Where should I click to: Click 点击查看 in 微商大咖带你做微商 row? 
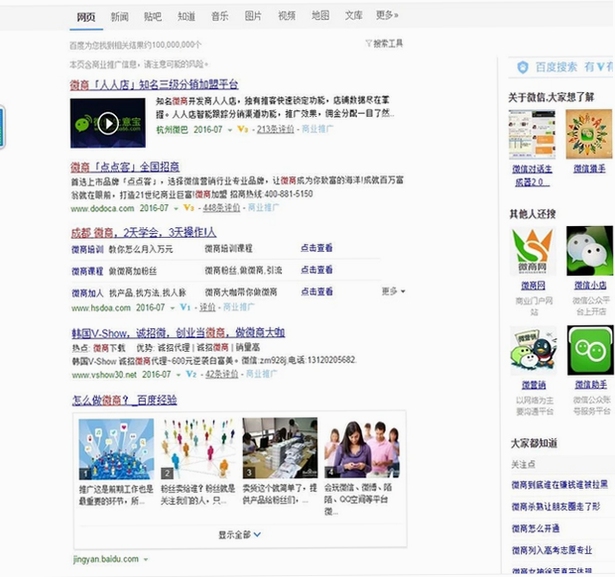pos(317,291)
